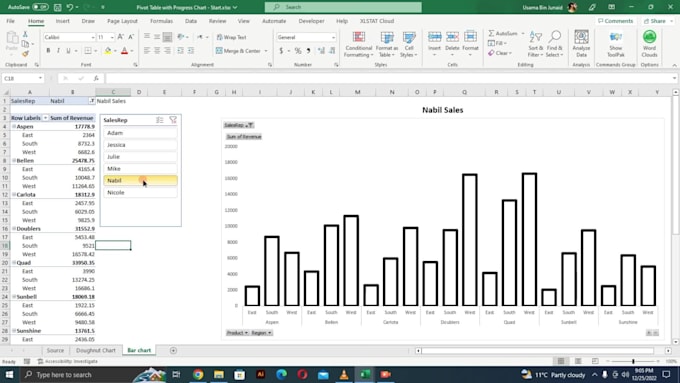Viewport: 680px width, 383px height.
Task: Click the Save icon in title bar
Action: coord(58,7)
